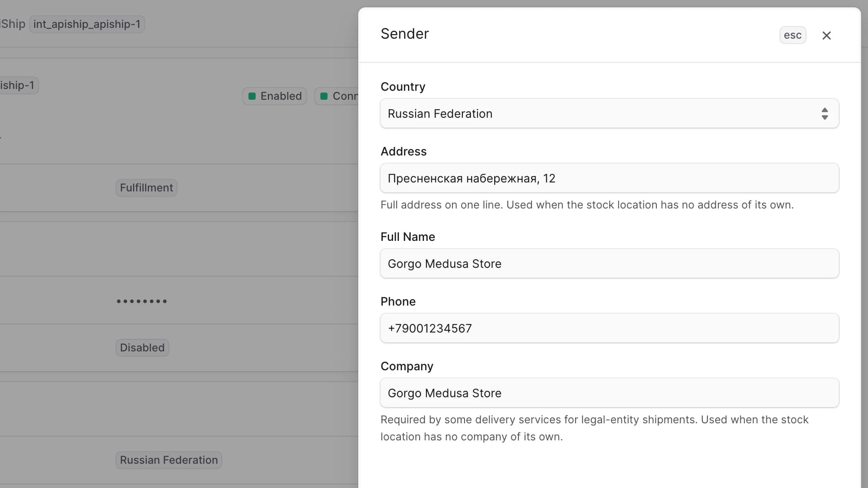The width and height of the screenshot is (868, 488).
Task: Click the Fulfillment badge
Action: coord(146,188)
